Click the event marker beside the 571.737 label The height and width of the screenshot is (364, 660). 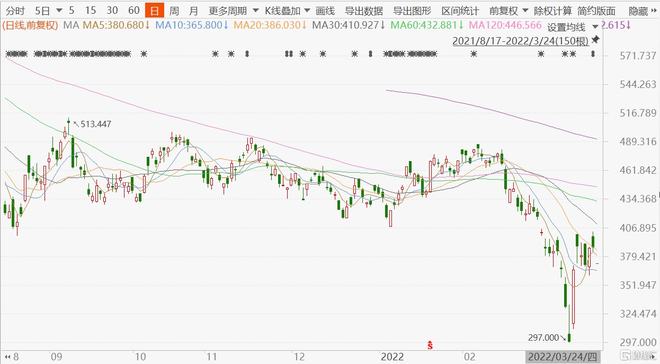point(593,54)
